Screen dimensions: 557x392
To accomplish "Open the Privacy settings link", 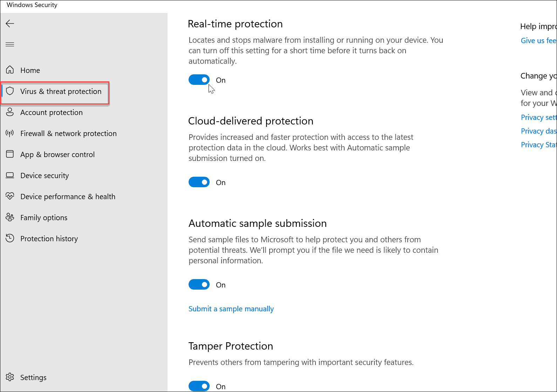I will pos(538,117).
